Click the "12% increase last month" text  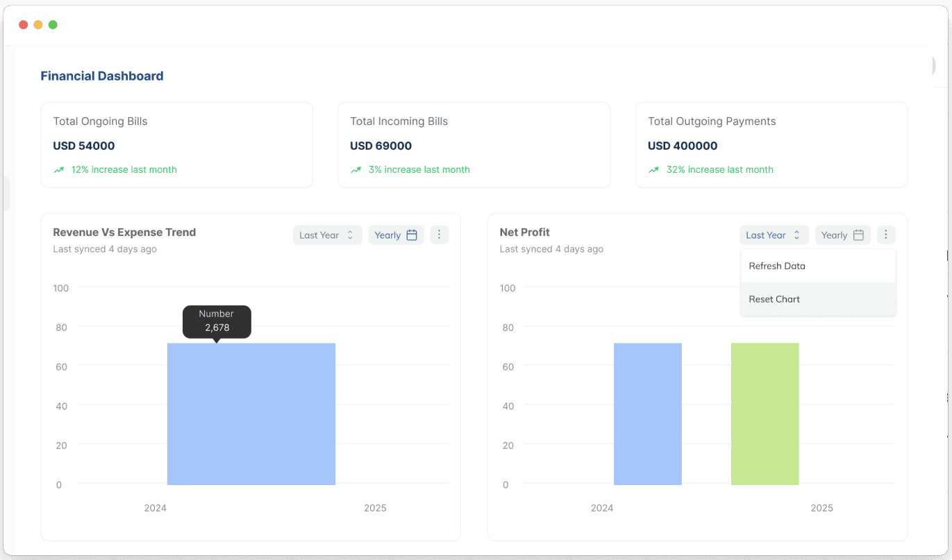click(124, 169)
